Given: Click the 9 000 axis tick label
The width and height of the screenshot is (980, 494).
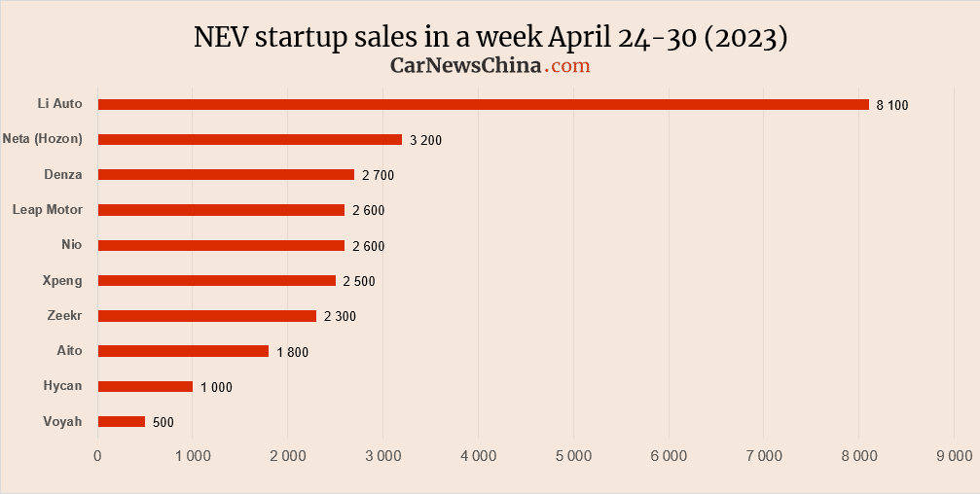Looking at the screenshot, I should tap(952, 455).
